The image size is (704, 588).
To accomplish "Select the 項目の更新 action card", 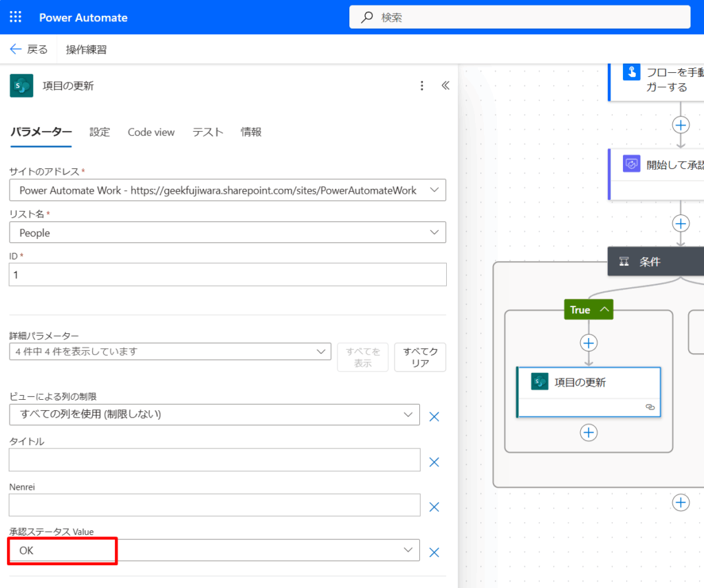I will click(588, 392).
